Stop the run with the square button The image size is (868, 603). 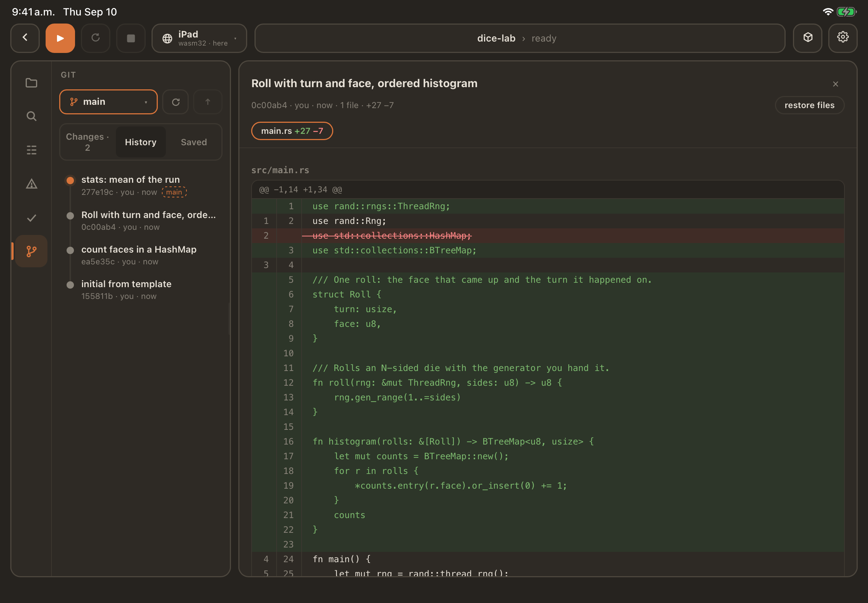(x=131, y=38)
